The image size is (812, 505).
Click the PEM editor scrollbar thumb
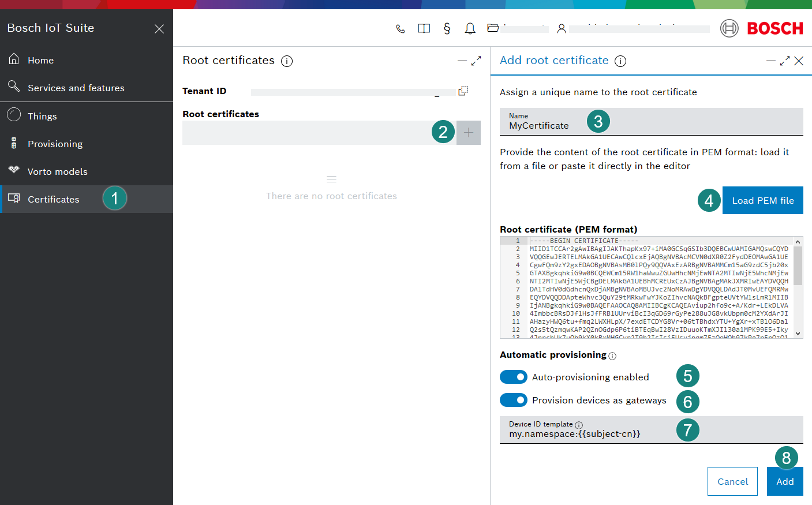pyautogui.click(x=798, y=265)
